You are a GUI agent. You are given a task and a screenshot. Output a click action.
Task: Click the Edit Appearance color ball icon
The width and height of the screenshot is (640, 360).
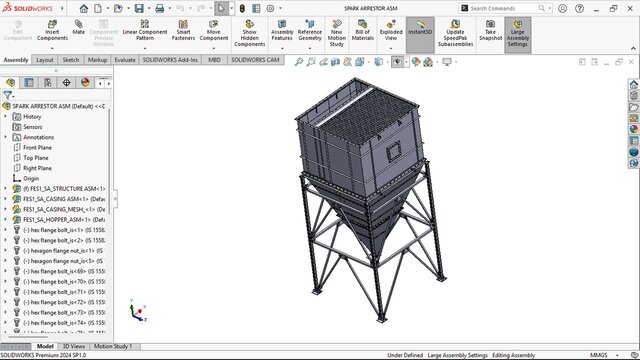pyautogui.click(x=416, y=62)
